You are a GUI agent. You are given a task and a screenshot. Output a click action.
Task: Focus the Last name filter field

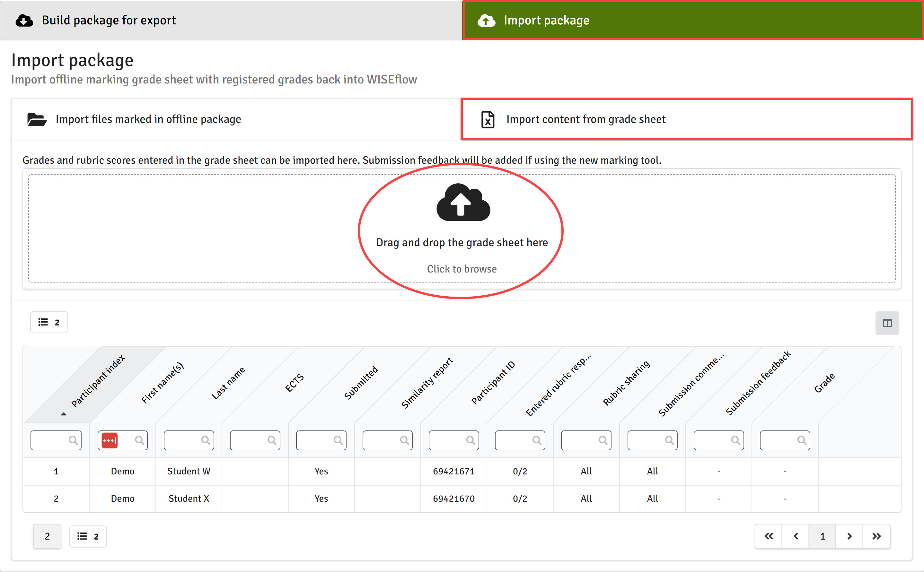(189, 440)
